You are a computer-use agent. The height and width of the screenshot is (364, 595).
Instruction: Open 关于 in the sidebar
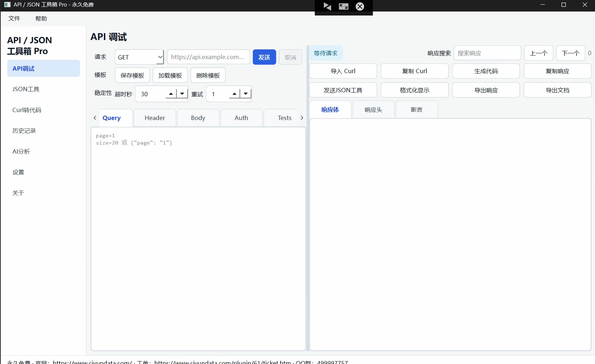coord(44,193)
